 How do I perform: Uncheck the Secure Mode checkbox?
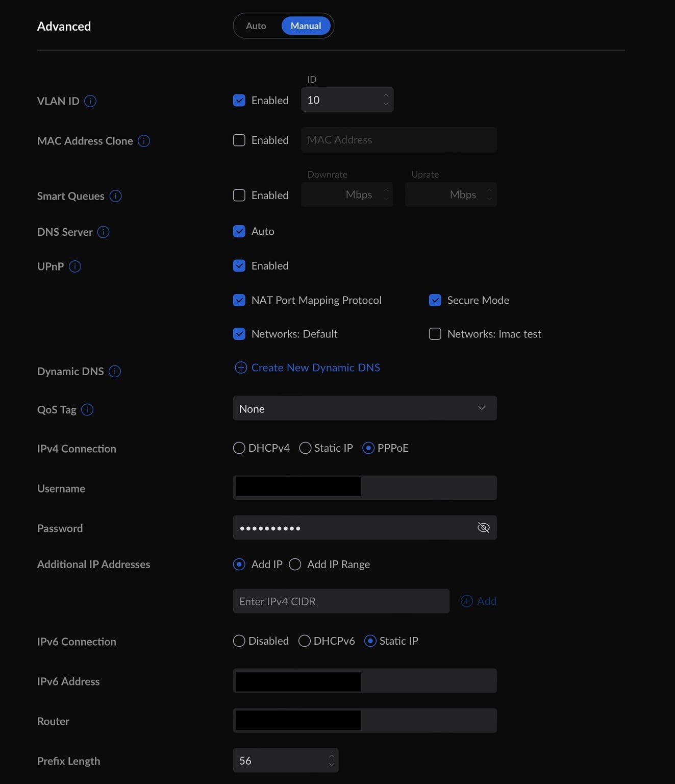pos(435,300)
